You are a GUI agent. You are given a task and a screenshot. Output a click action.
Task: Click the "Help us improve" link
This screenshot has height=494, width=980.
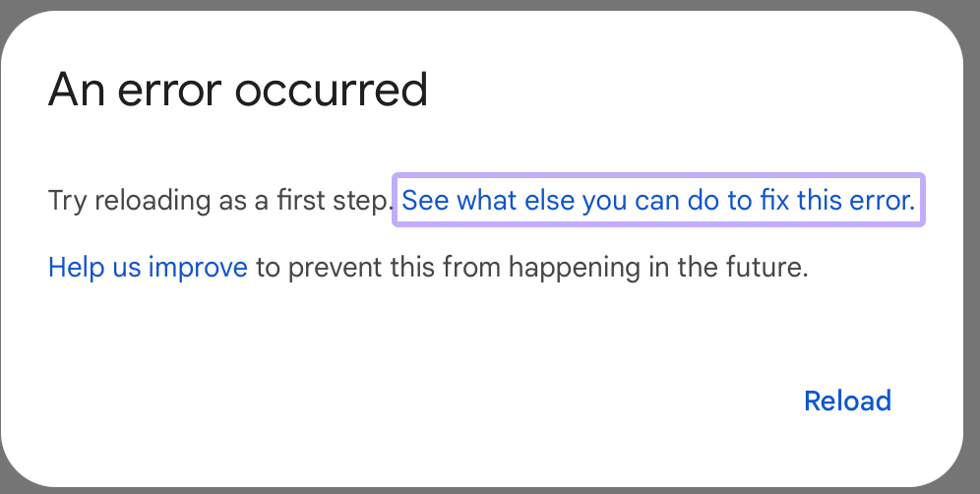(148, 267)
